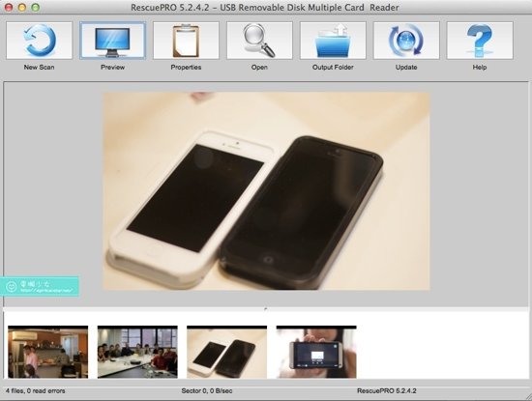Click the Update text label
The height and width of the screenshot is (401, 532).
[x=406, y=67]
